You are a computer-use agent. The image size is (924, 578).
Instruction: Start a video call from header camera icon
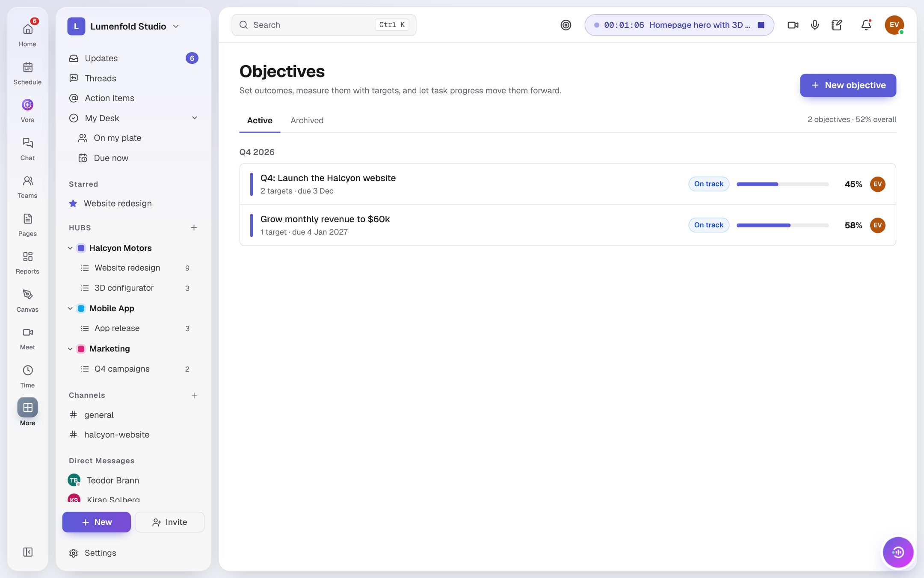point(793,25)
